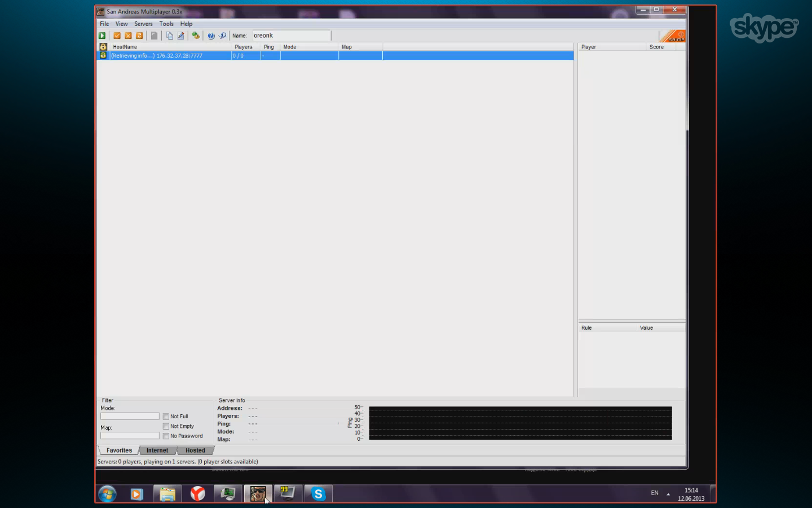Click the Map filter input field

(x=130, y=436)
